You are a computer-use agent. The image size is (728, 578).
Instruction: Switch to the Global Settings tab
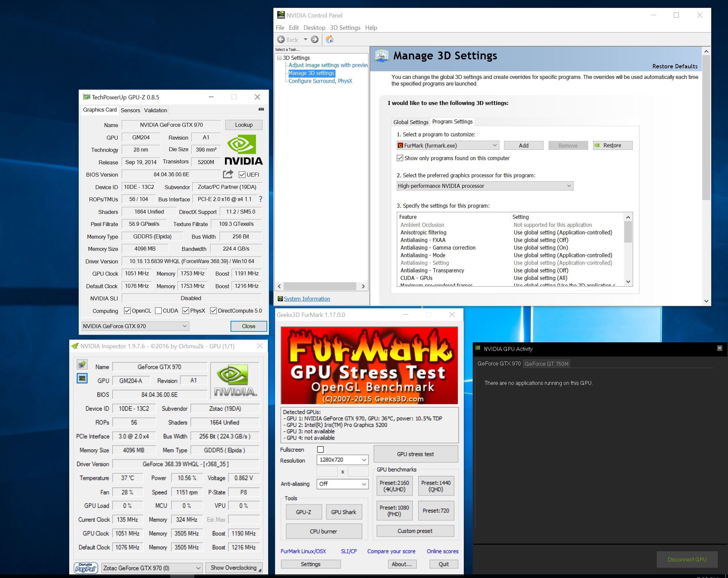pos(411,122)
